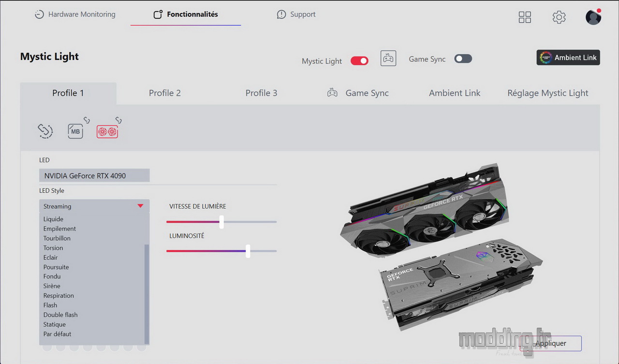The image size is (619, 364).
Task: Choose Flash LED style
Action: (50, 306)
